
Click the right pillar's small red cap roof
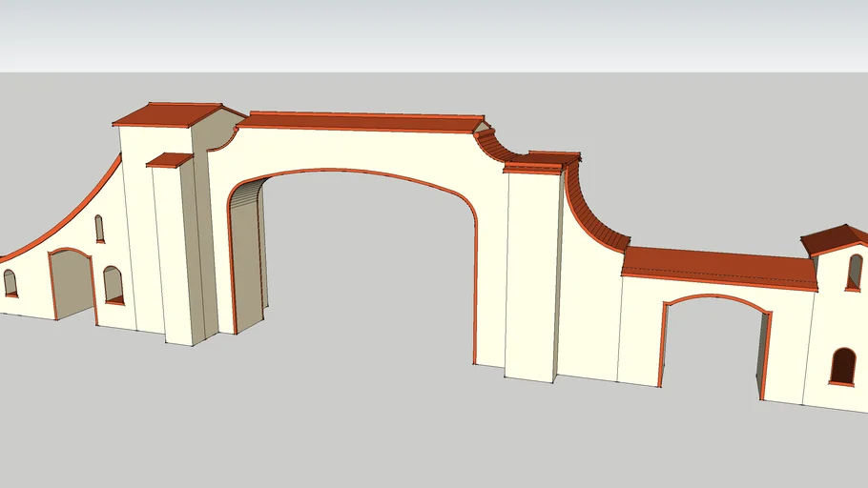point(542,160)
